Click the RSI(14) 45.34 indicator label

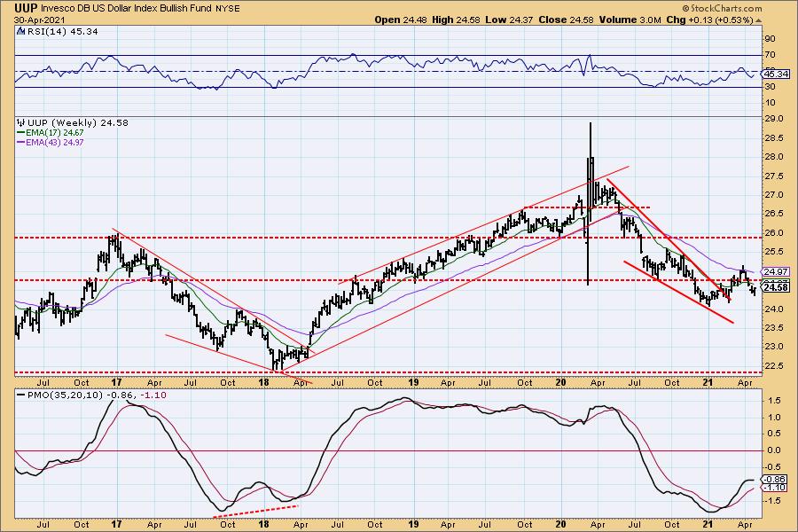63,32
